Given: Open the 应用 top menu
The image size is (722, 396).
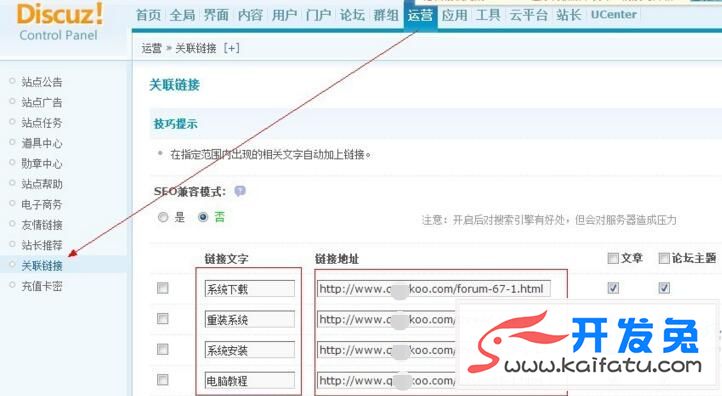Looking at the screenshot, I should coord(454,15).
